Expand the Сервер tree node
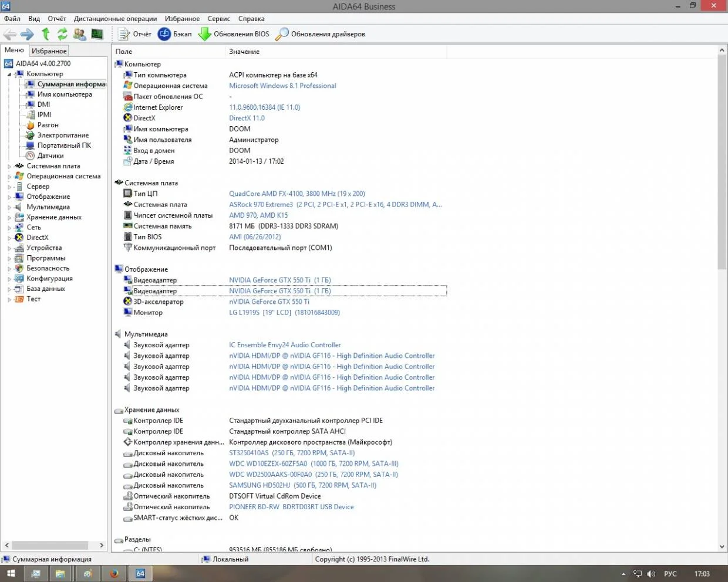 (9, 187)
